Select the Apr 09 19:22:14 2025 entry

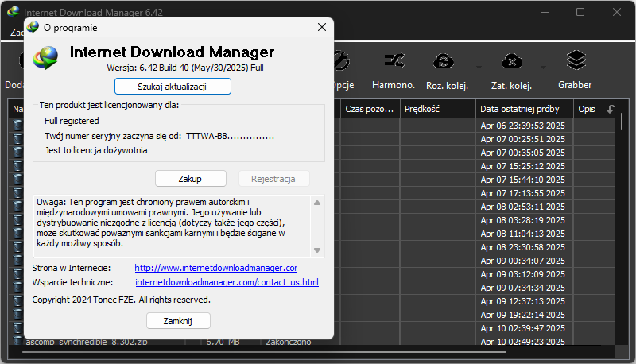tap(523, 315)
